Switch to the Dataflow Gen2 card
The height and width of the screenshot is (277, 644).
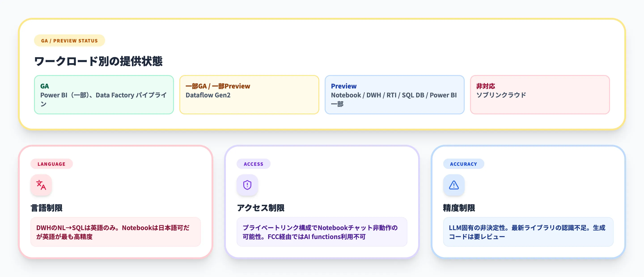click(x=208, y=95)
